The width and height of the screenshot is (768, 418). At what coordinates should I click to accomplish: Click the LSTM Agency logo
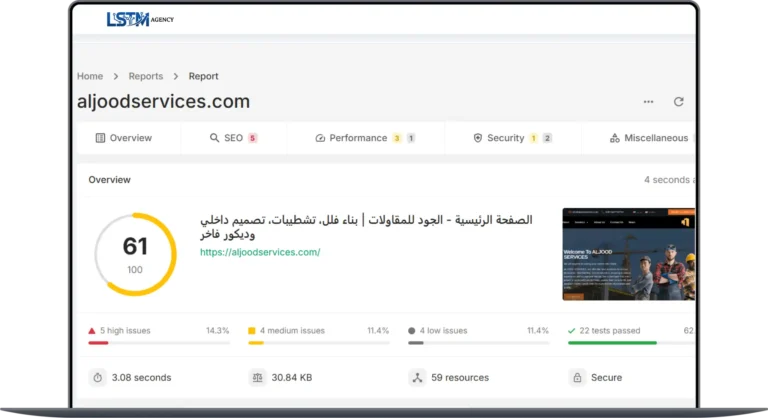click(x=139, y=19)
